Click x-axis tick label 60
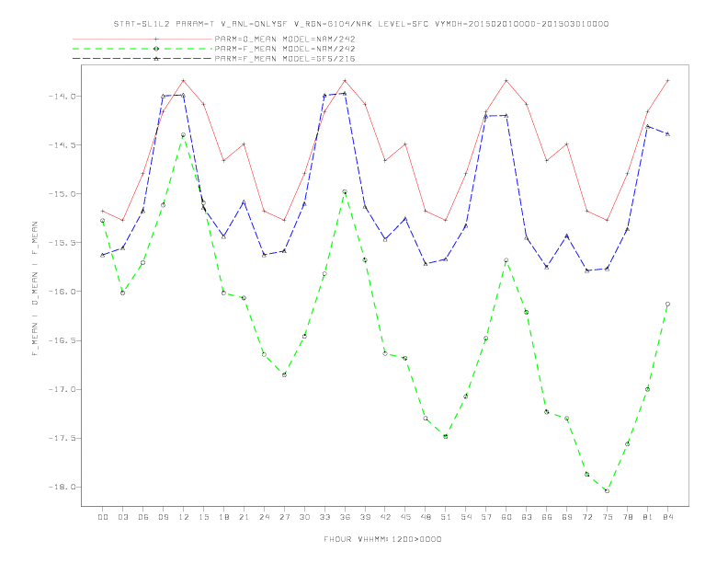The image size is (728, 563). pos(506,517)
